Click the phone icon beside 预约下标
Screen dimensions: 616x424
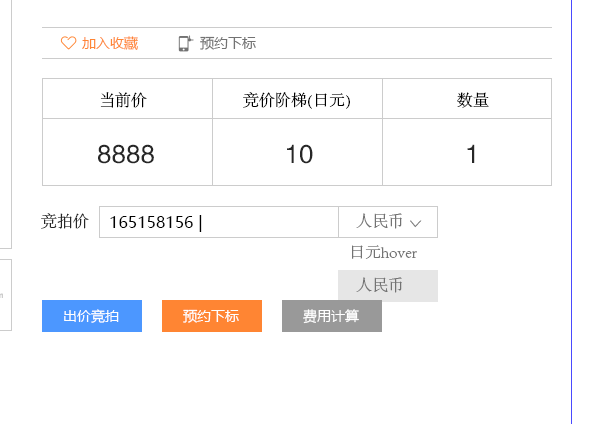pos(184,43)
